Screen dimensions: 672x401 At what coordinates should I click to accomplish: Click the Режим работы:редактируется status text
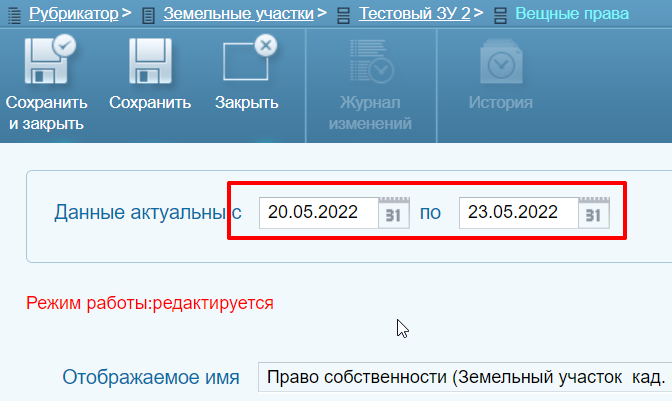point(150,303)
